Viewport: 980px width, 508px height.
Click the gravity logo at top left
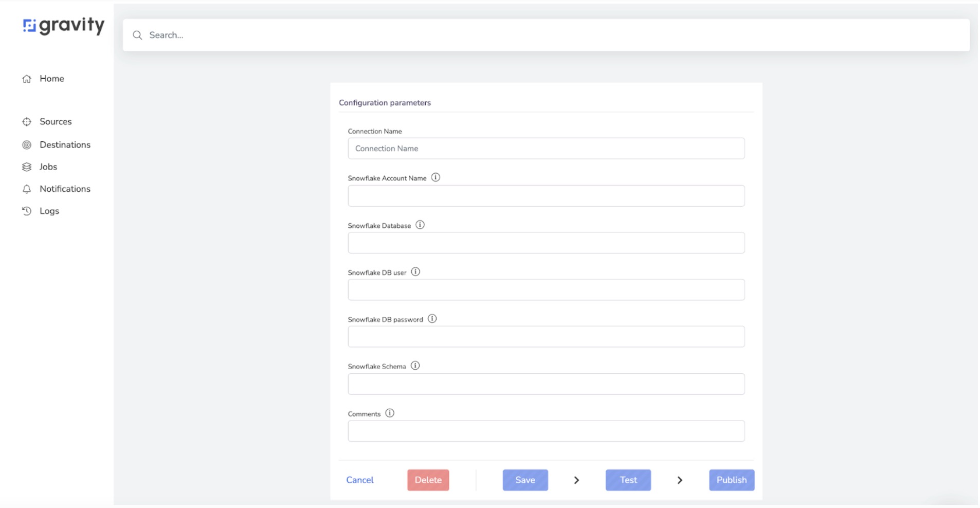pyautogui.click(x=63, y=26)
